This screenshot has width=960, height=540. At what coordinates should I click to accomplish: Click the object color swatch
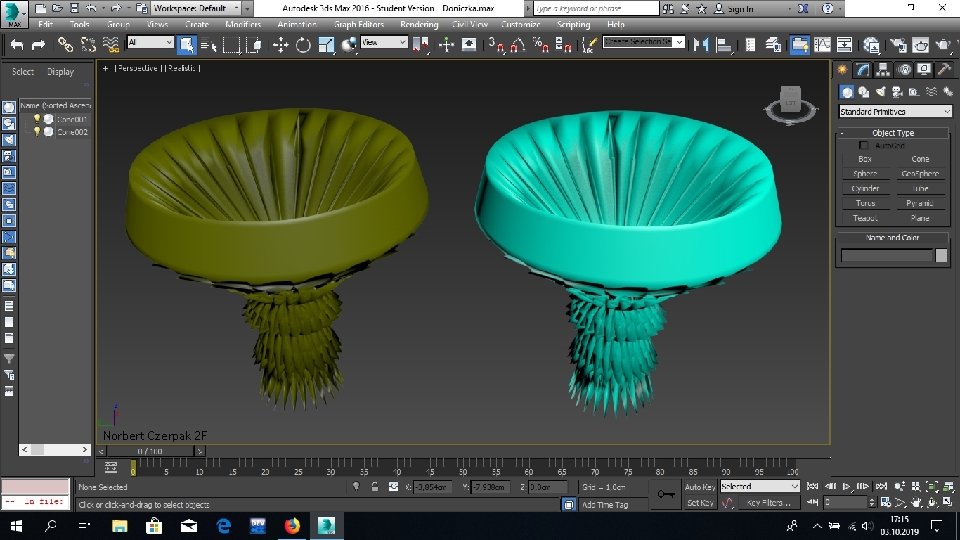[x=941, y=256]
